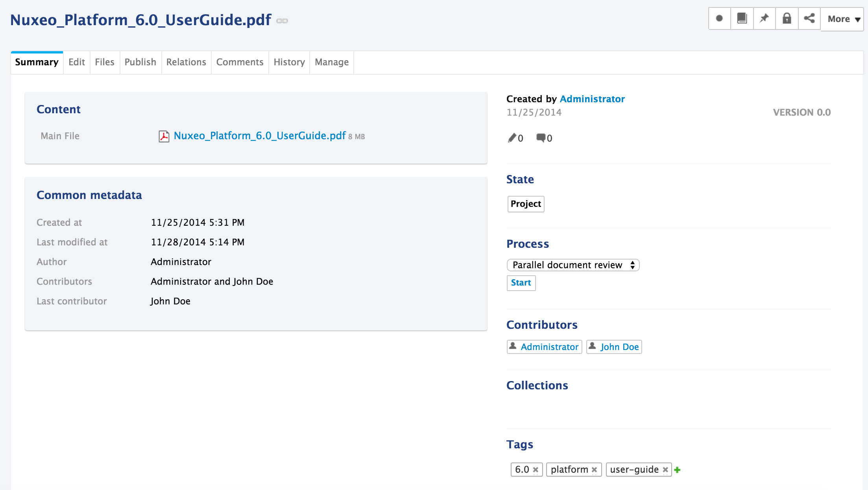Click the Common metadata heading
Screen dimensions: 868x490
[x=89, y=195]
